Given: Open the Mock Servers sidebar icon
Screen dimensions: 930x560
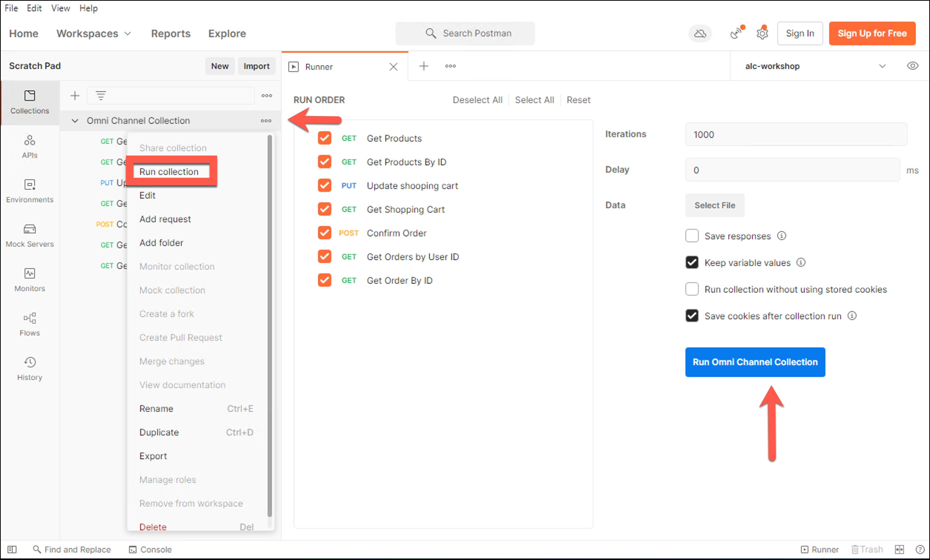Looking at the screenshot, I should click(29, 235).
